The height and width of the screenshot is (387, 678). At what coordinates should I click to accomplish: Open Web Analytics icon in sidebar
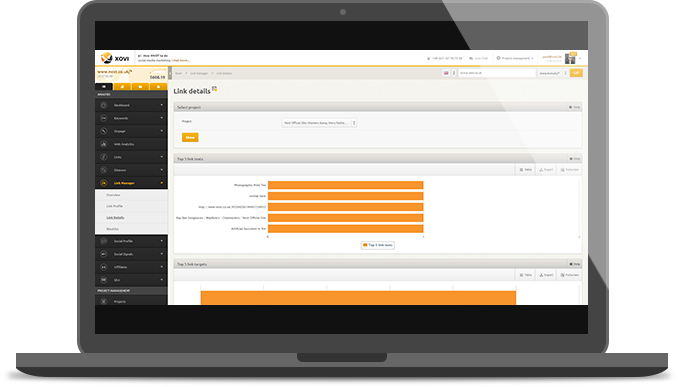pyautogui.click(x=104, y=144)
